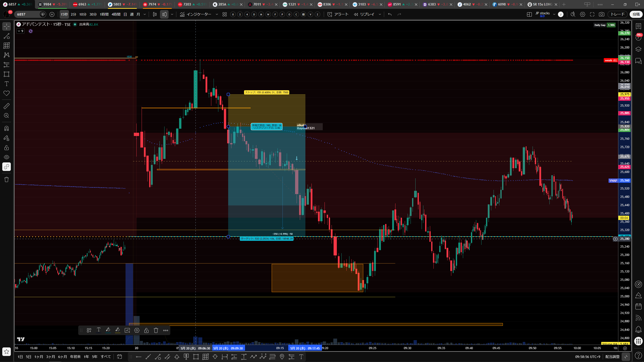Enable the magnet snap mode
This screenshot has width=644, height=362.
[7, 128]
